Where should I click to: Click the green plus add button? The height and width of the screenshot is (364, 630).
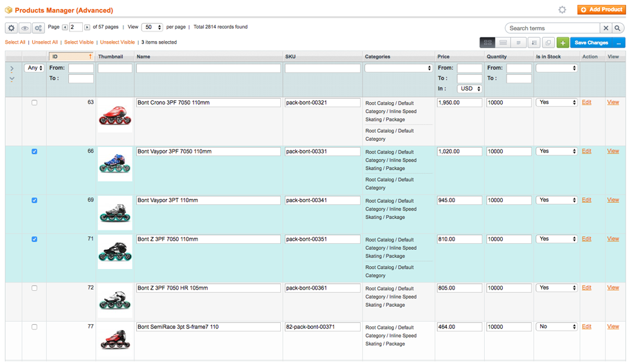[x=562, y=42]
